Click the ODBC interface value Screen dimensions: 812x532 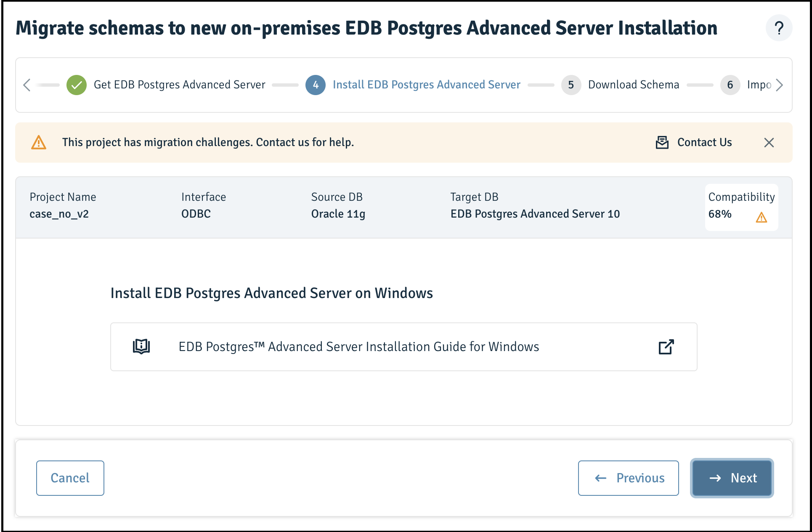click(196, 214)
